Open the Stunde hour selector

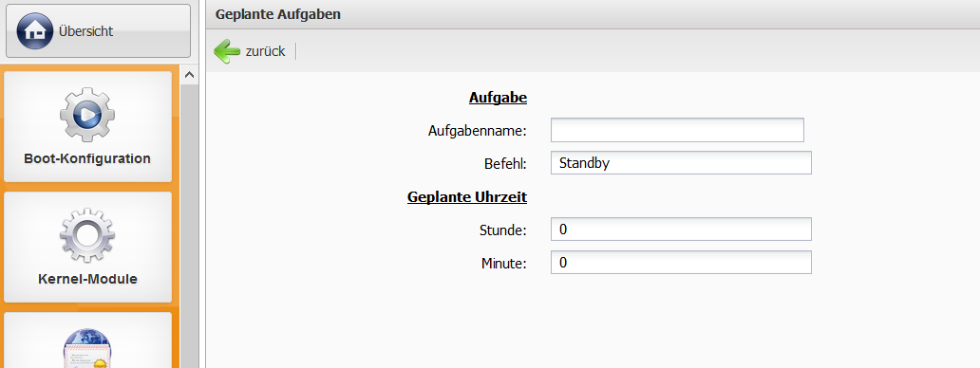[681, 229]
